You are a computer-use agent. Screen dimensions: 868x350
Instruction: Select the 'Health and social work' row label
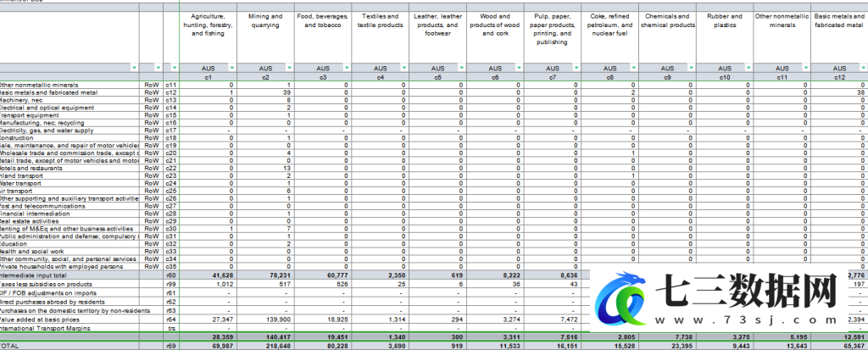[x=33, y=252]
